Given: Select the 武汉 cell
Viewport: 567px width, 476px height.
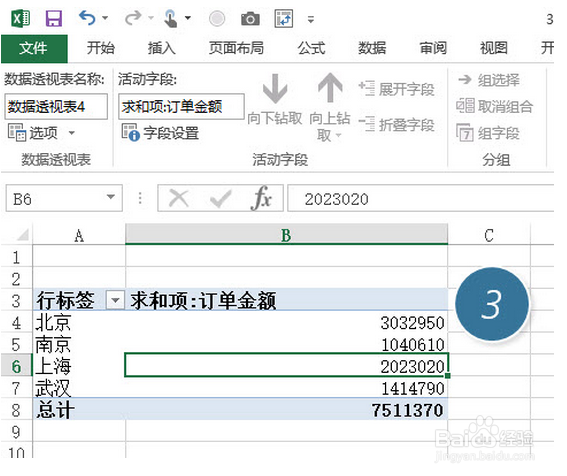Looking at the screenshot, I should [79, 388].
